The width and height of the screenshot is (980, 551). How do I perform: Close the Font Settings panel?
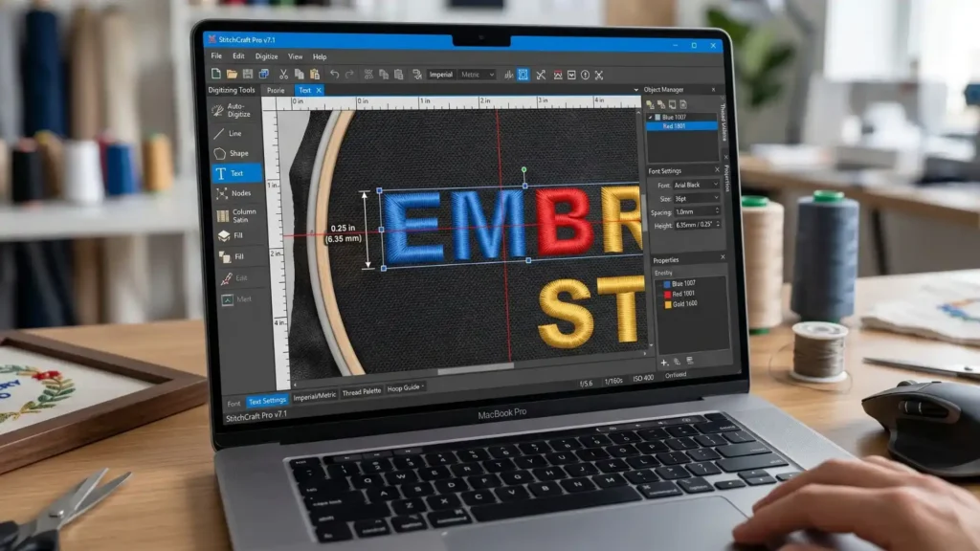pyautogui.click(x=717, y=170)
